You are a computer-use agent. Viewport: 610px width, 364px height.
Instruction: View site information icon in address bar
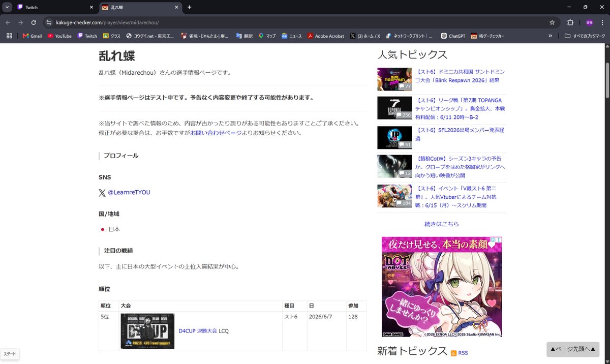tap(49, 22)
